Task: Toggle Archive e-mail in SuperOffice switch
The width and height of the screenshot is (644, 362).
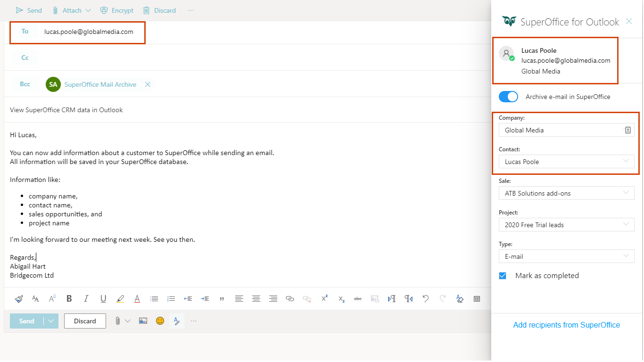Action: tap(508, 97)
